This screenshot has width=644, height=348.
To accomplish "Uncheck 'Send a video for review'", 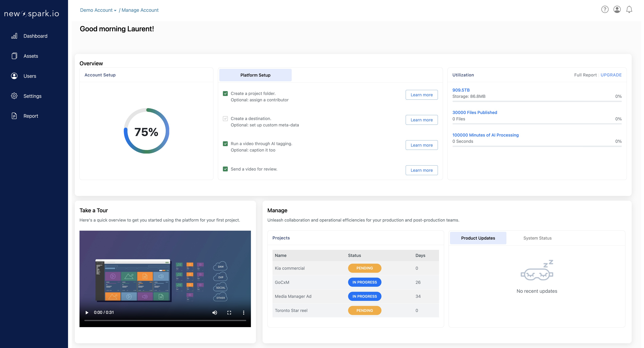I will (x=225, y=169).
